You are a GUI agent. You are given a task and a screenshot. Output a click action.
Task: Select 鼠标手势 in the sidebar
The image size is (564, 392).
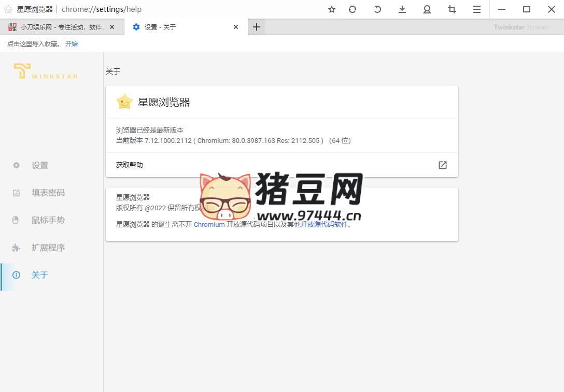click(x=48, y=220)
